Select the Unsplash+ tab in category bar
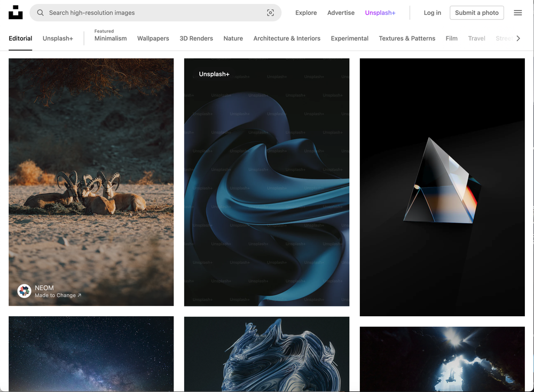Image resolution: width=534 pixels, height=392 pixels. click(58, 38)
